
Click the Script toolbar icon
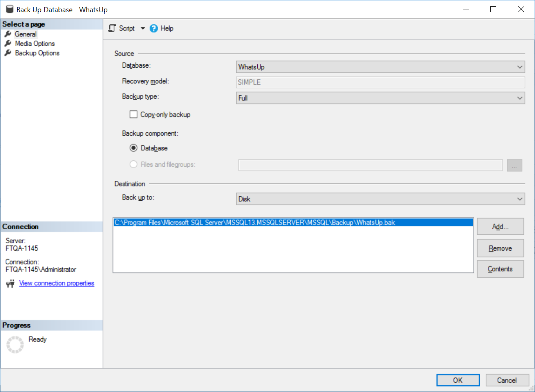click(x=112, y=28)
